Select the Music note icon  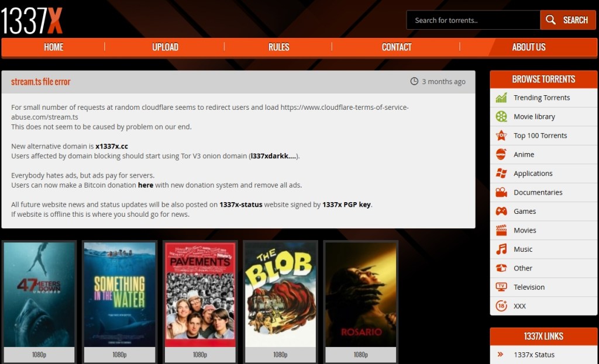click(x=501, y=249)
